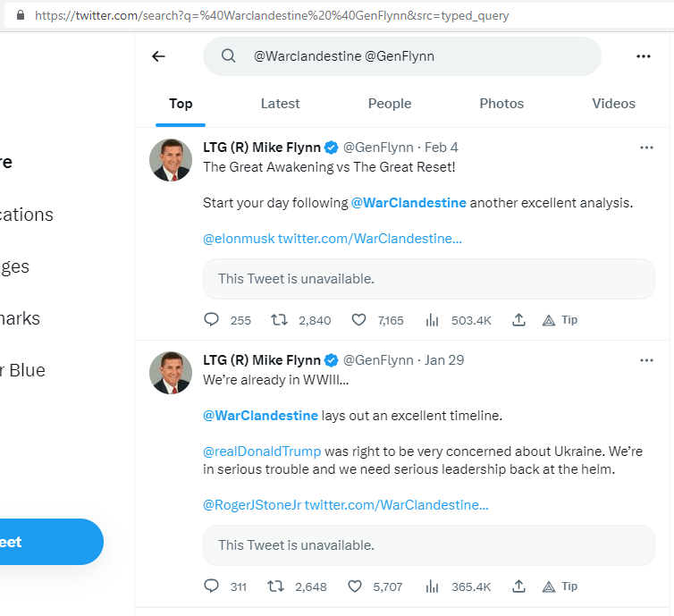Open the @realDonaldTrump mention link
This screenshot has height=616, width=674.
(x=262, y=451)
